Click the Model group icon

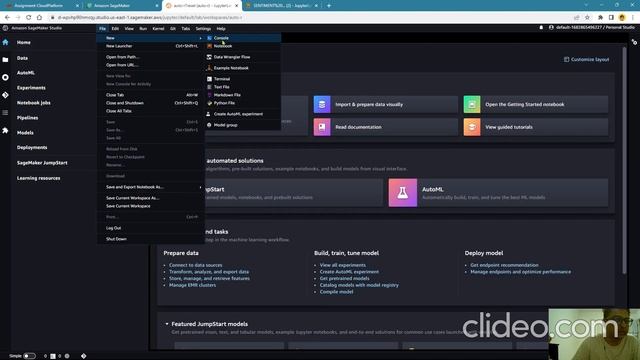(209, 125)
